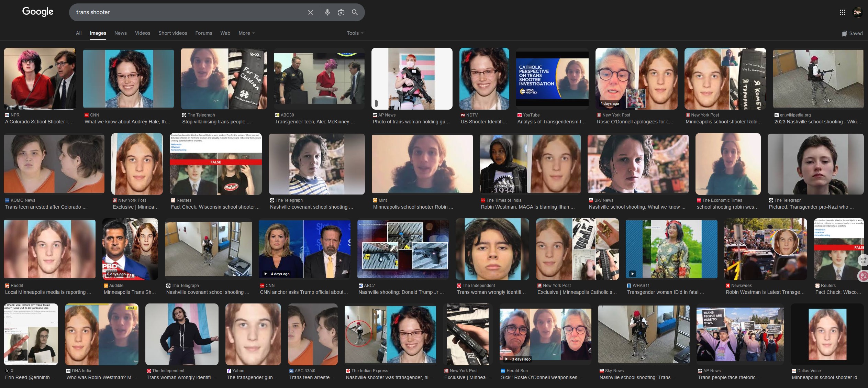868x388 pixels.
Task: Clear the search box with X icon
Action: pos(310,12)
